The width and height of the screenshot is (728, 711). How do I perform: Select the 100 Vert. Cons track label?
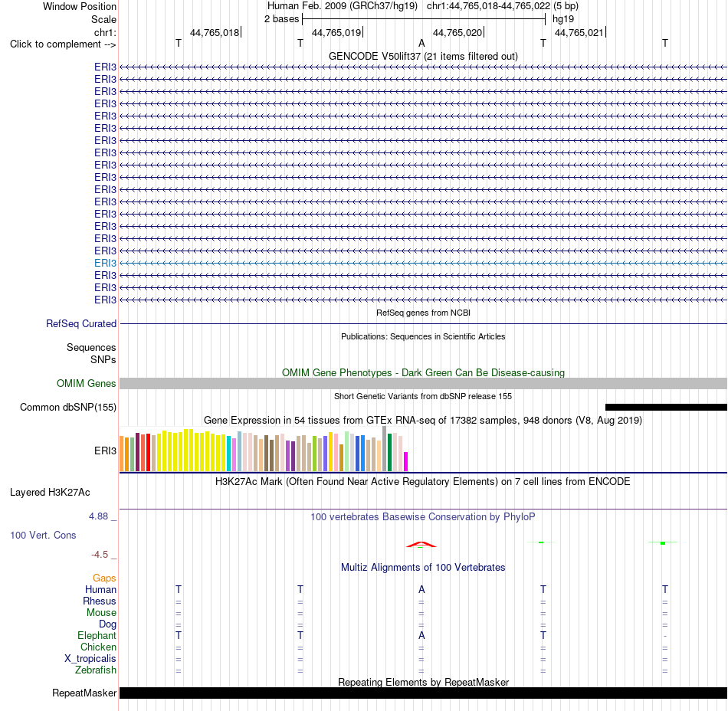click(43, 535)
